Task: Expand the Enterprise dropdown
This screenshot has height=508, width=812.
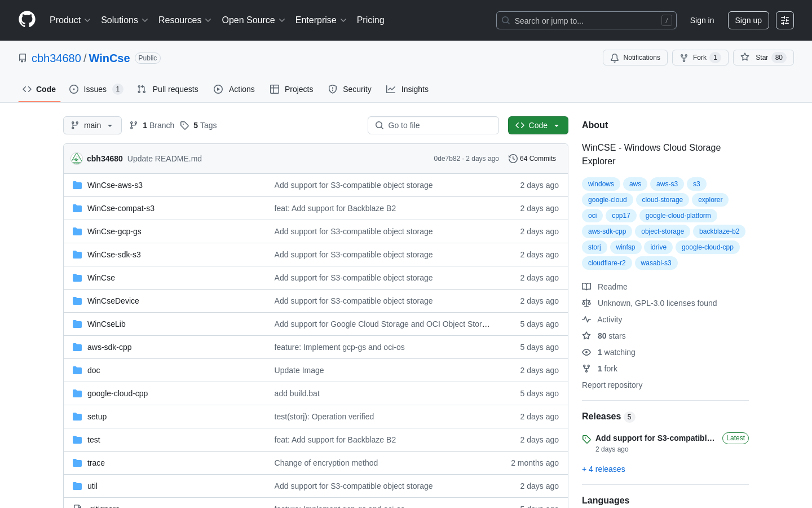Action: 321,20
